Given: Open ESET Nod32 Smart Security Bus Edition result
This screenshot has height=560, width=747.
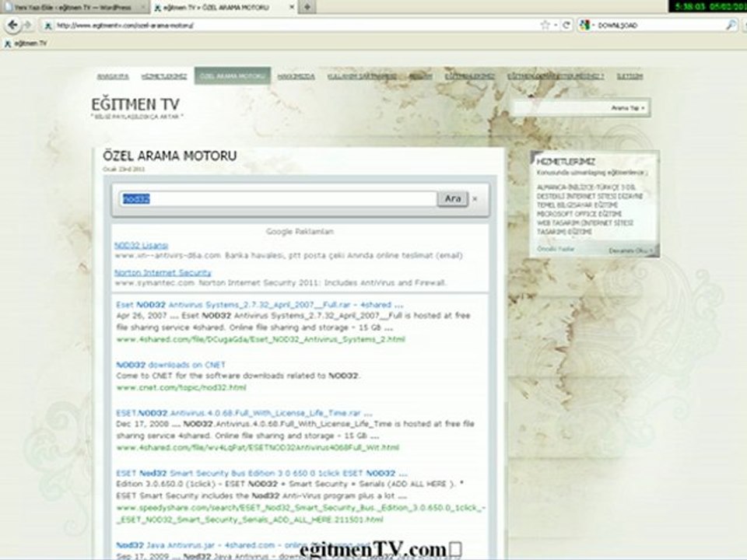Looking at the screenshot, I should tap(261, 474).
